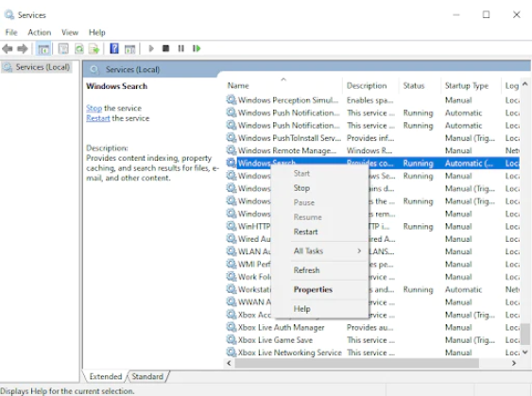Select Services (Local) in the tree pane
The width and height of the screenshot is (532, 396).
pos(37,67)
